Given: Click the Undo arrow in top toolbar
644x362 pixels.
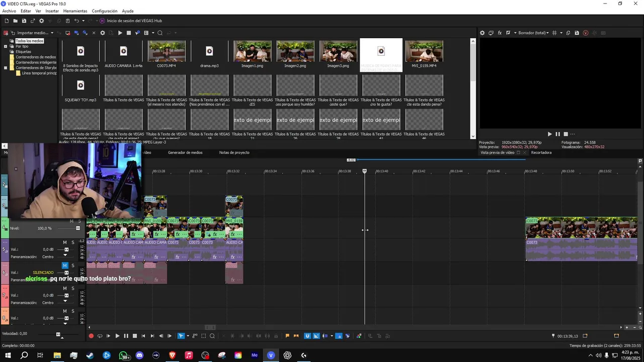Looking at the screenshot, I should coord(76,21).
